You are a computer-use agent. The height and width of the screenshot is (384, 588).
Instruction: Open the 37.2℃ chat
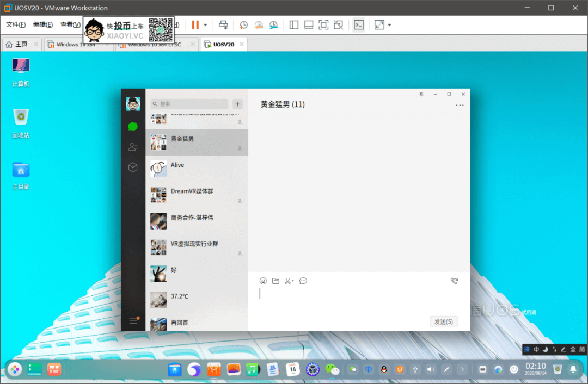197,300
